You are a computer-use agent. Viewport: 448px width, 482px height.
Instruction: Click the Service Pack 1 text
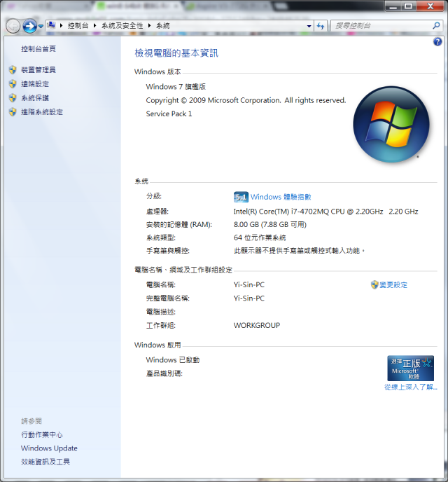pos(169,113)
